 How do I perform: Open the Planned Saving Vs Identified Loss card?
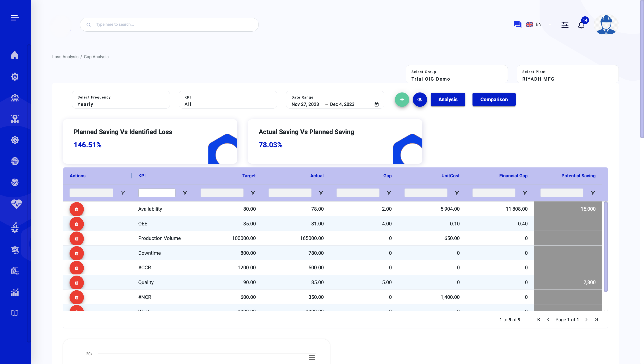pos(150,141)
